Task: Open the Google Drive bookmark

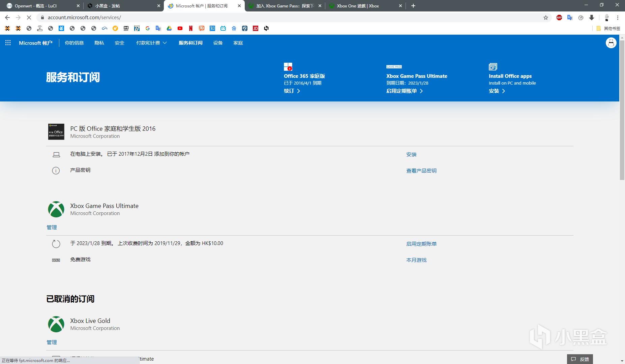Action: pyautogui.click(x=169, y=28)
